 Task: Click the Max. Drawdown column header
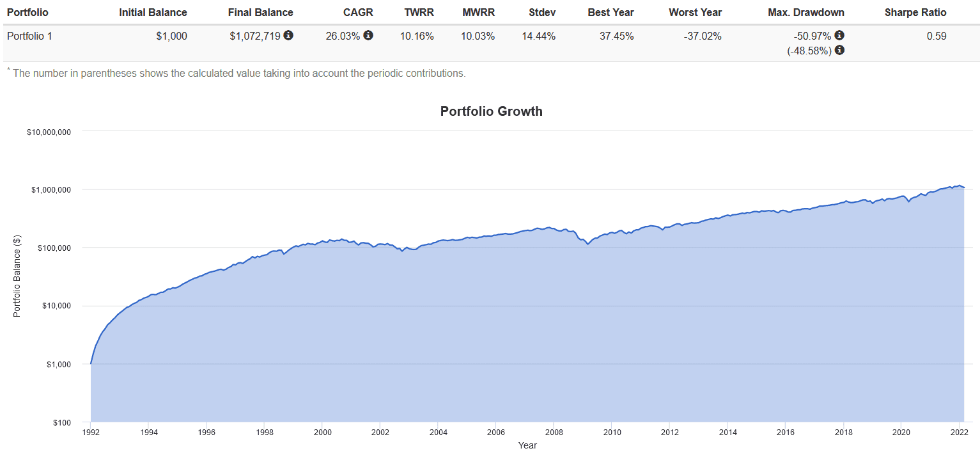coord(805,12)
